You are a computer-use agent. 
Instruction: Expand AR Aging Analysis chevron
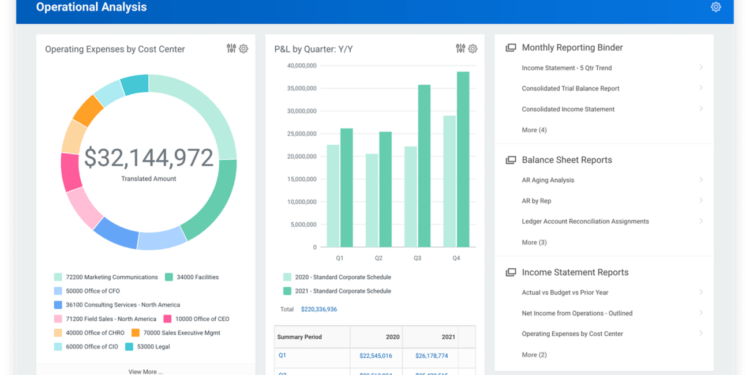(x=701, y=180)
